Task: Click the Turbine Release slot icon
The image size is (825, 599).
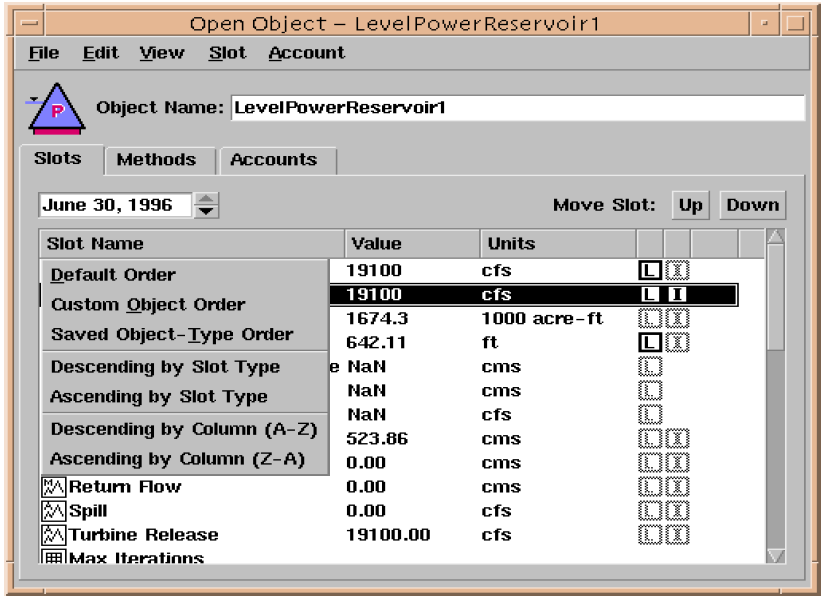Action: pos(52,535)
